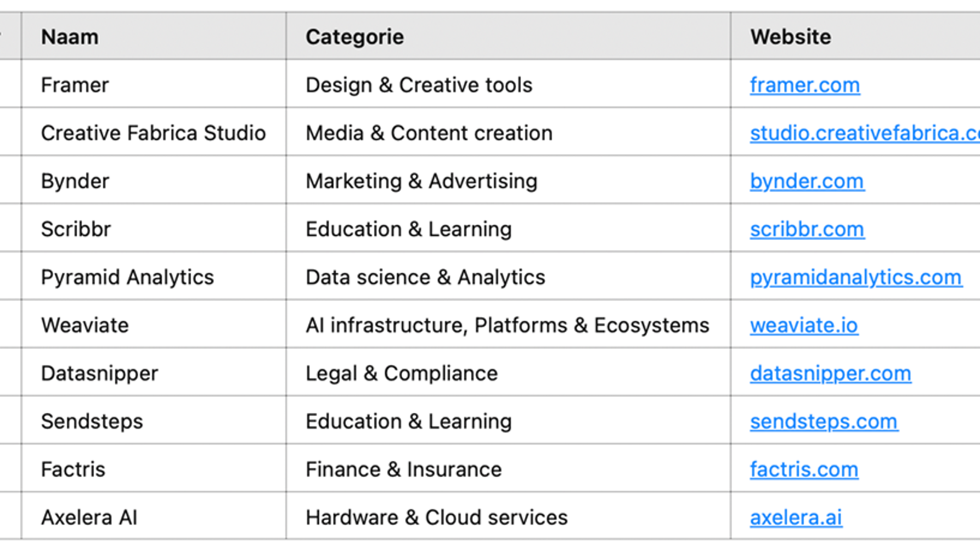This screenshot has width=980, height=551.
Task: Open the pyramidanalytics.com link
Action: tap(855, 277)
